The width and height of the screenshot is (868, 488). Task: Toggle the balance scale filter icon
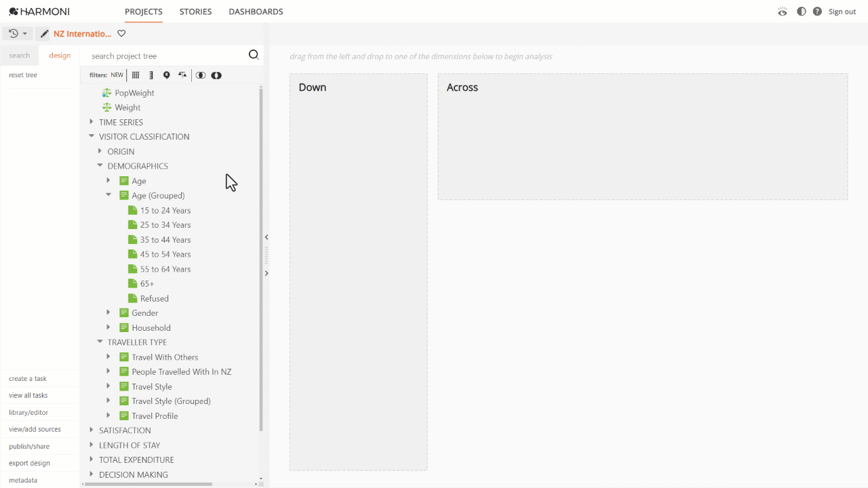pos(182,75)
